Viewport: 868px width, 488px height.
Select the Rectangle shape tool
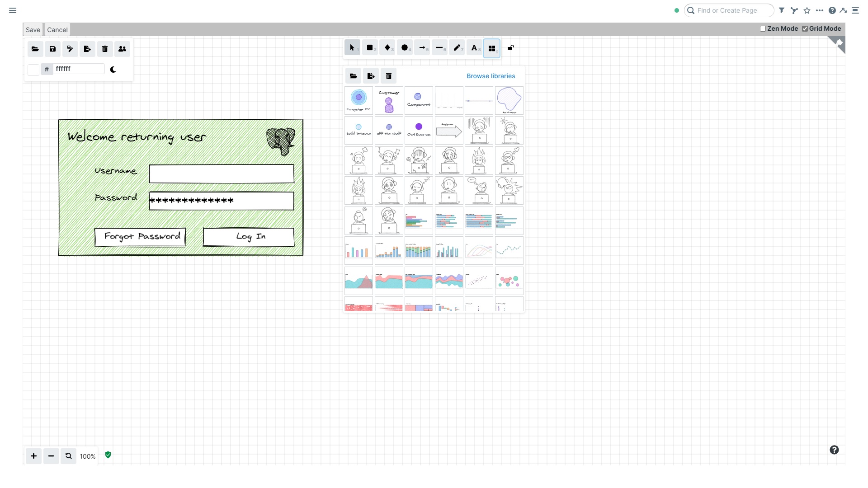370,48
